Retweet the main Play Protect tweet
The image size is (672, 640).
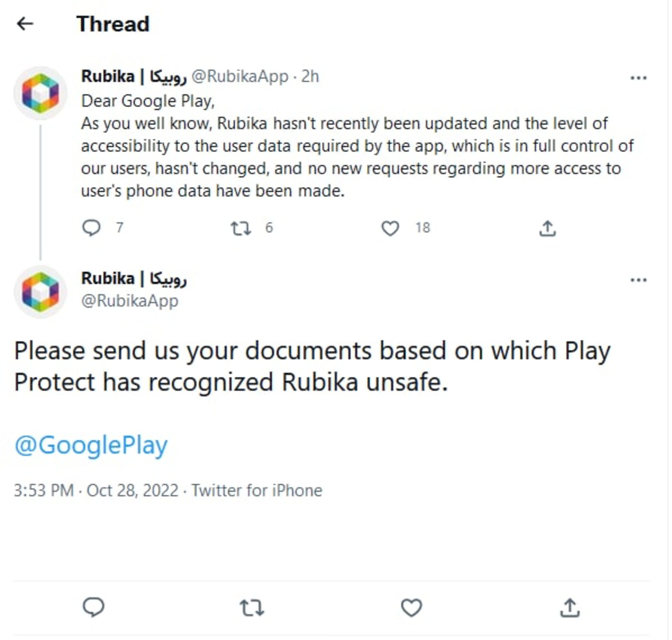tap(252, 607)
